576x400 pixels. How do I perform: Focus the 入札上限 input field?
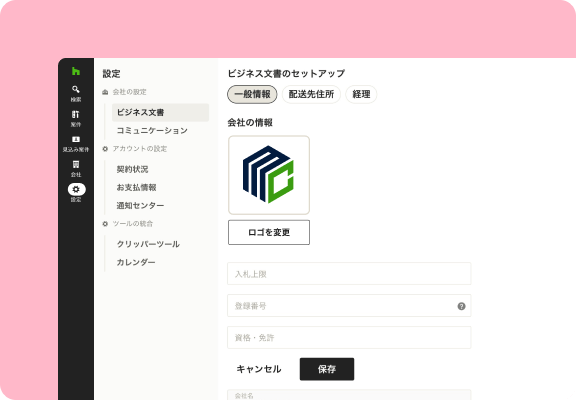tap(349, 274)
